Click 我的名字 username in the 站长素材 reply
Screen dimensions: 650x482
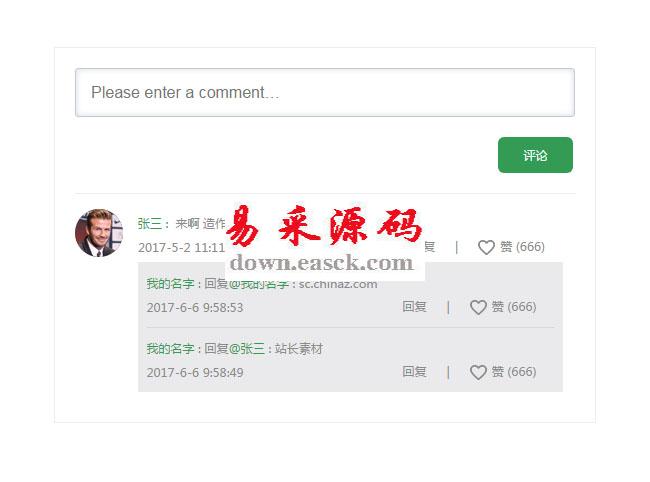point(170,349)
